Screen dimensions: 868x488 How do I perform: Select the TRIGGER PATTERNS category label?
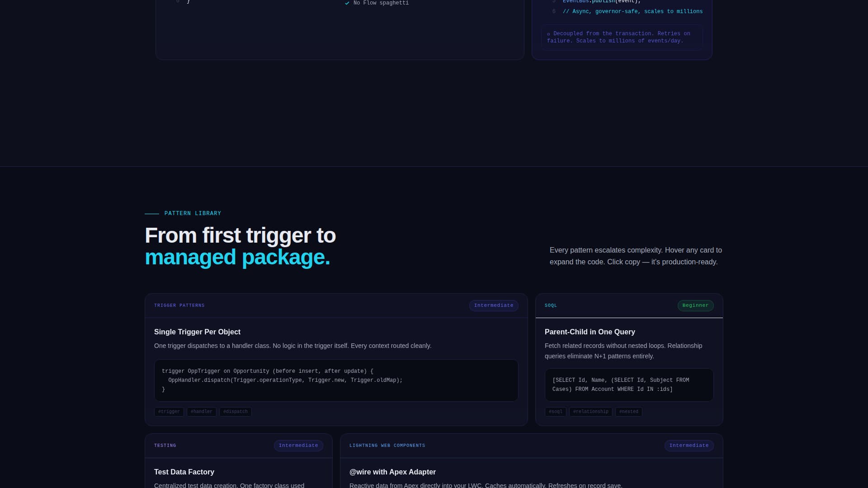coord(179,305)
